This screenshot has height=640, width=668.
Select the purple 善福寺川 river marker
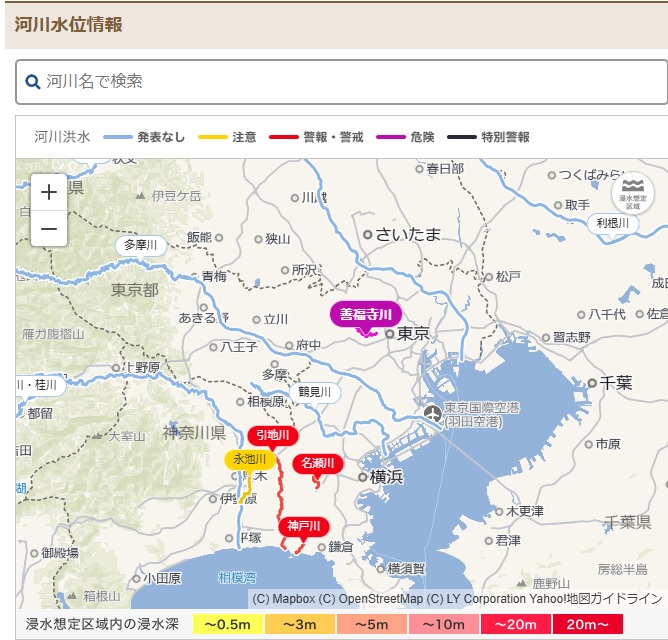366,314
